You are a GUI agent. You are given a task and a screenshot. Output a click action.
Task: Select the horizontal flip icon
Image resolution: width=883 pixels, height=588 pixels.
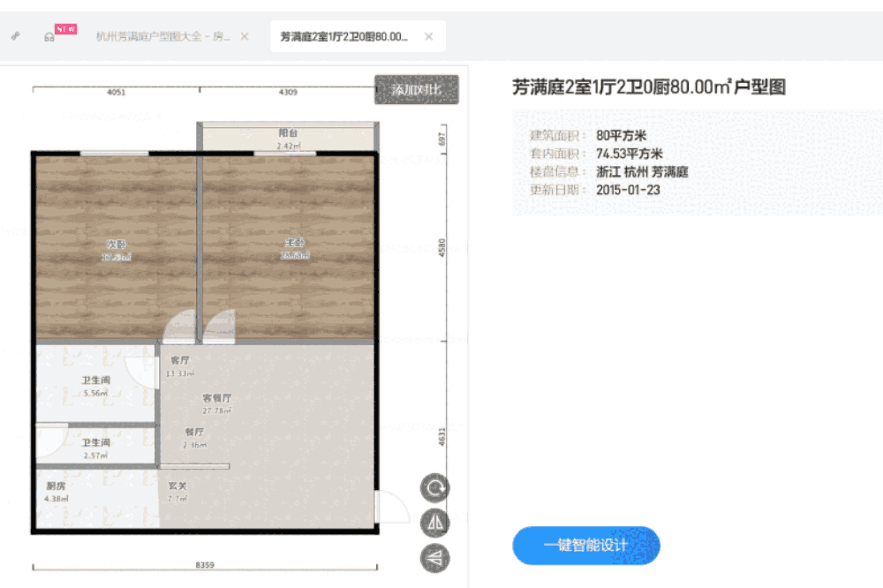(x=433, y=523)
